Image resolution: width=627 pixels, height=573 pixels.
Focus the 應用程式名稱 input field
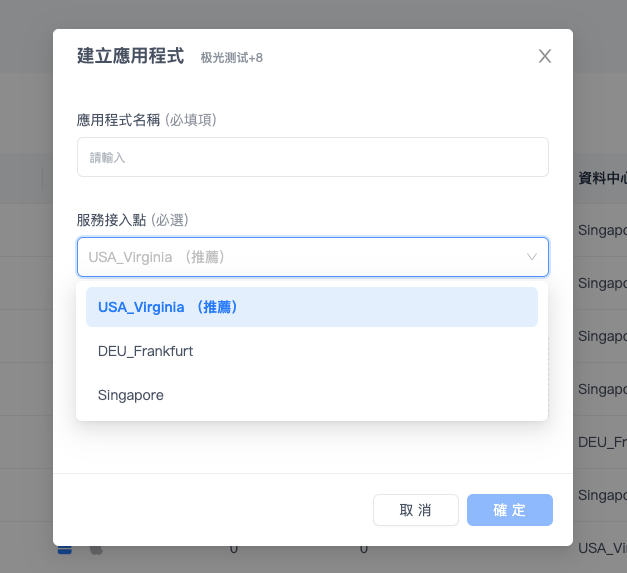[313, 157]
